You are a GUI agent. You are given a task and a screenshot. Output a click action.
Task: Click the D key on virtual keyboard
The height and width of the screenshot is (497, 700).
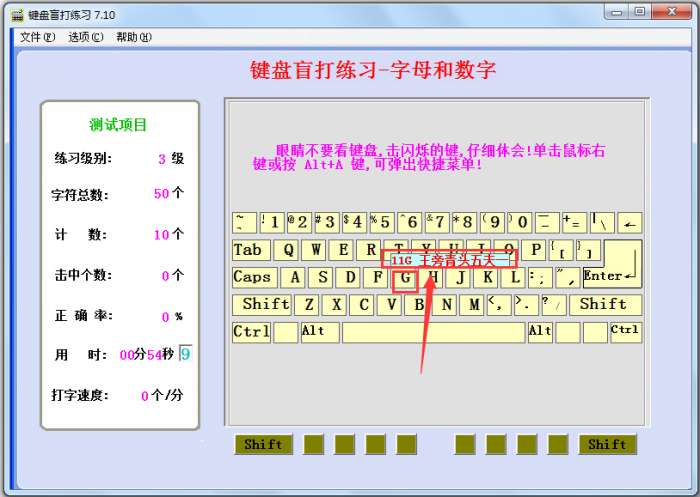coord(350,277)
